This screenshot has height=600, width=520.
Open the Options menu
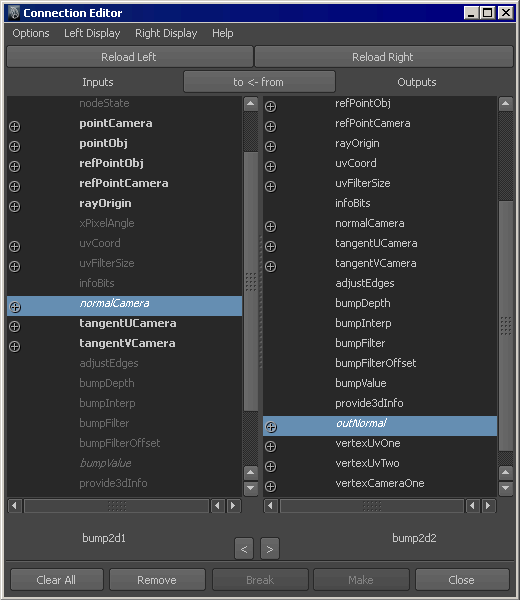pos(31,33)
